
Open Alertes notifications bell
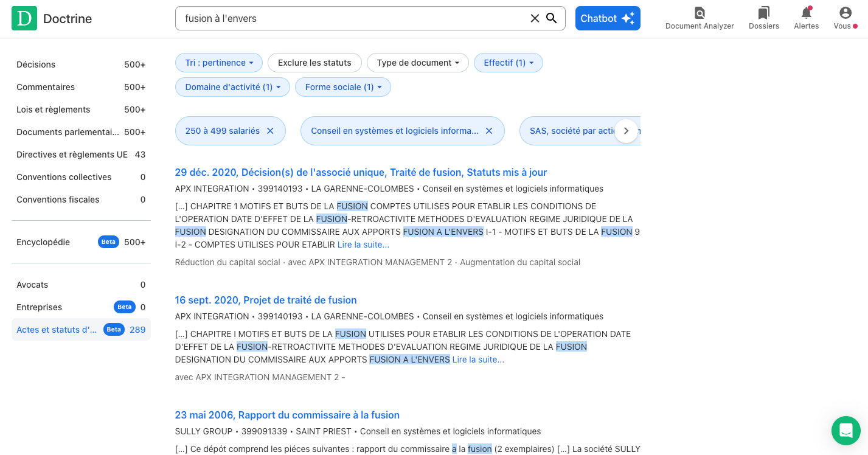[807, 18]
